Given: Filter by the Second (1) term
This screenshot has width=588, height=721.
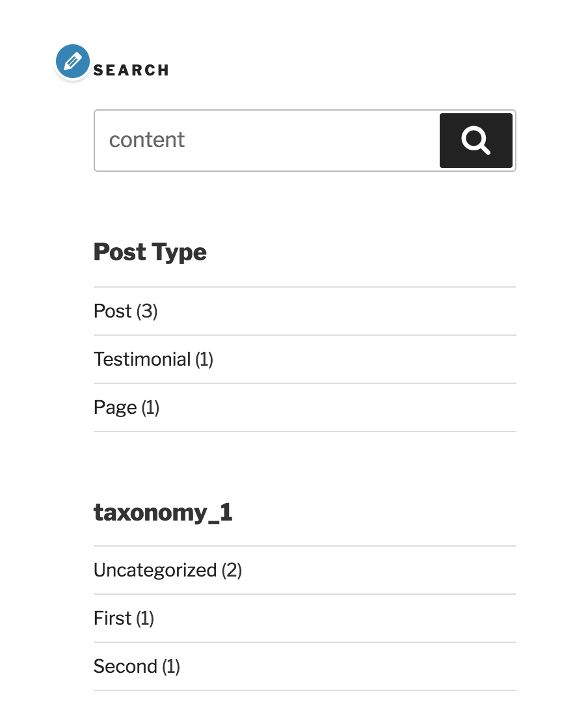Looking at the screenshot, I should [137, 666].
